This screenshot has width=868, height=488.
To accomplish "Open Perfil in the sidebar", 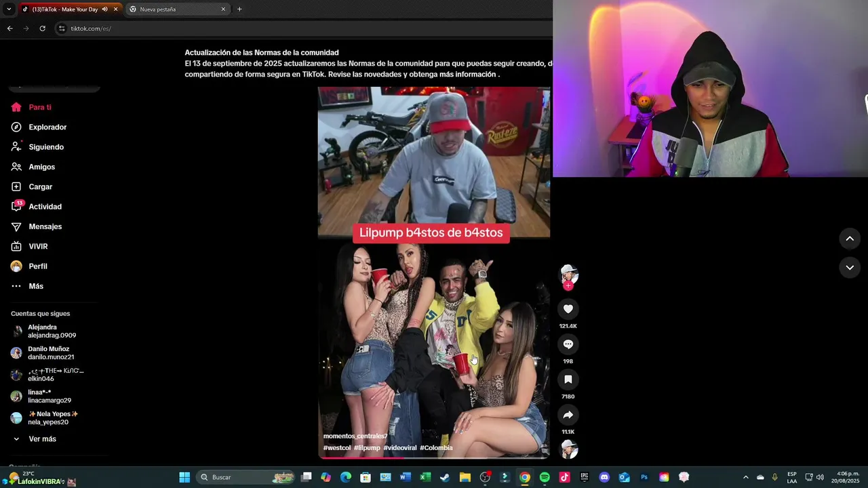I will [x=29, y=266].
